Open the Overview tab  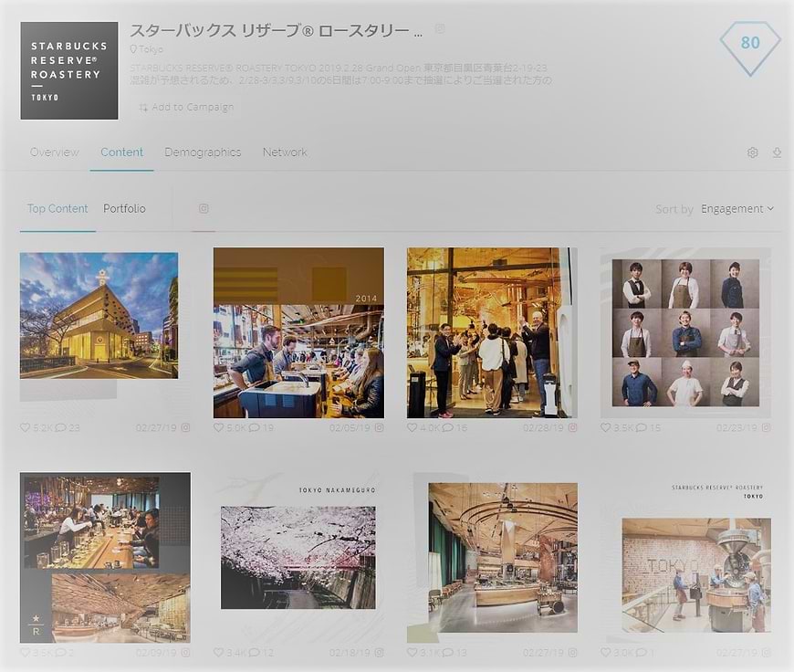click(x=54, y=152)
